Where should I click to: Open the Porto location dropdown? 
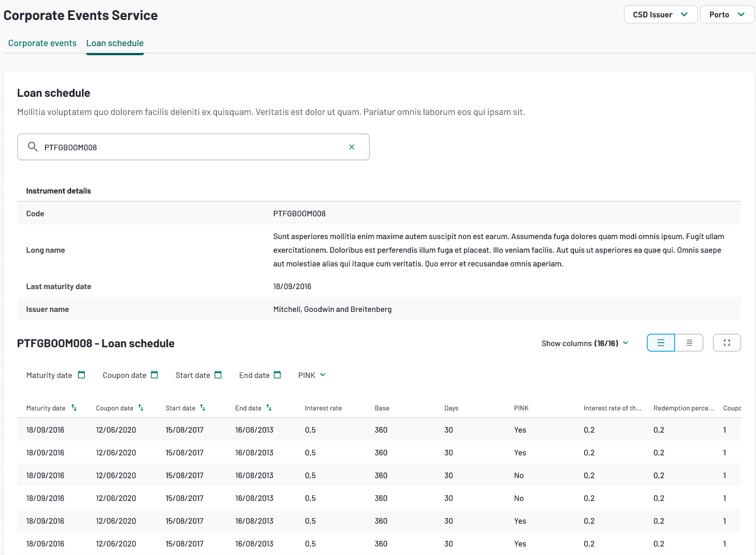pos(727,14)
